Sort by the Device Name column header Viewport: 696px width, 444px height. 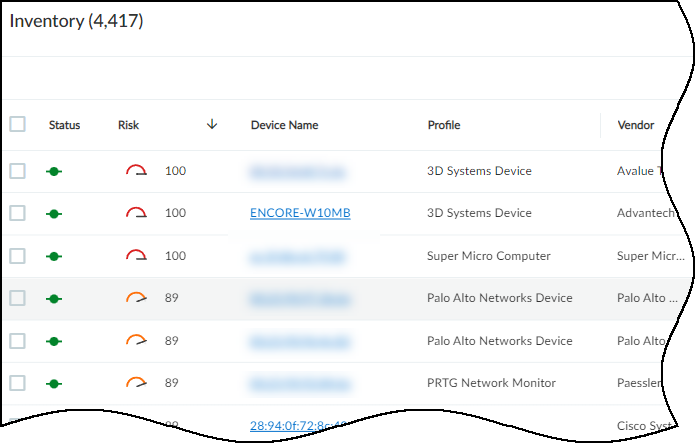284,126
